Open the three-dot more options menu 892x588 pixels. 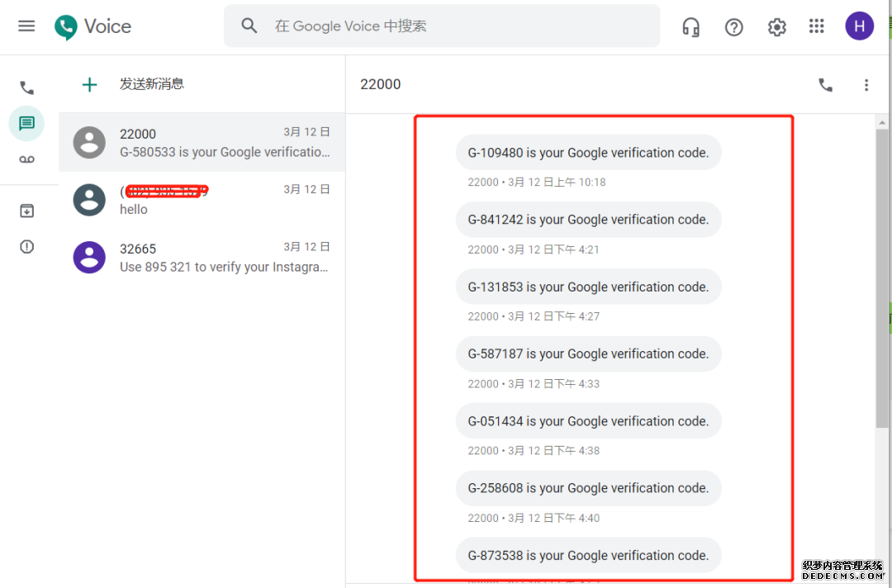pyautogui.click(x=866, y=85)
